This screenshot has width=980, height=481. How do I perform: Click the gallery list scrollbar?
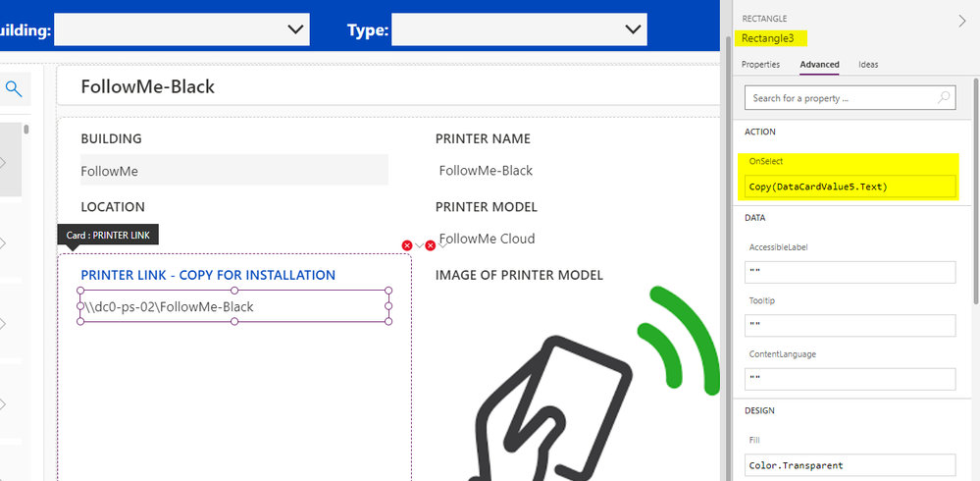[x=26, y=130]
